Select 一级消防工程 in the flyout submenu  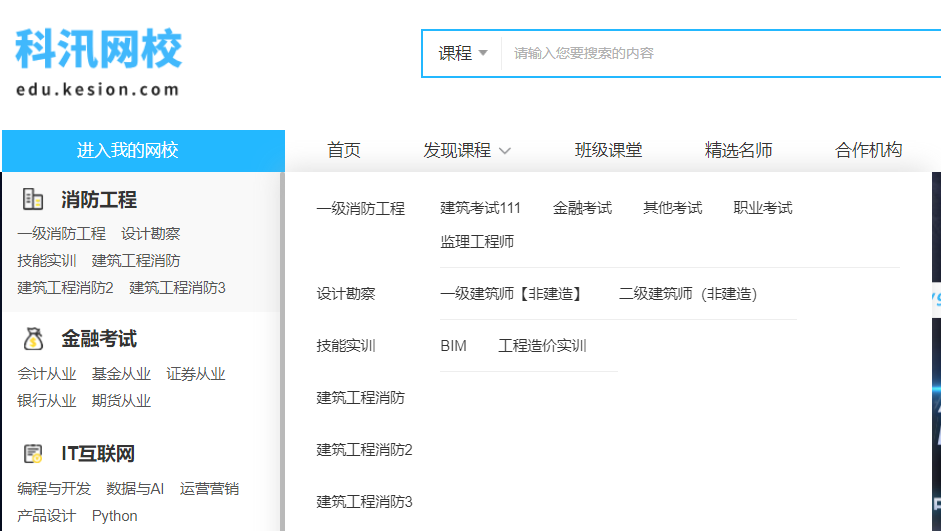[x=361, y=208]
